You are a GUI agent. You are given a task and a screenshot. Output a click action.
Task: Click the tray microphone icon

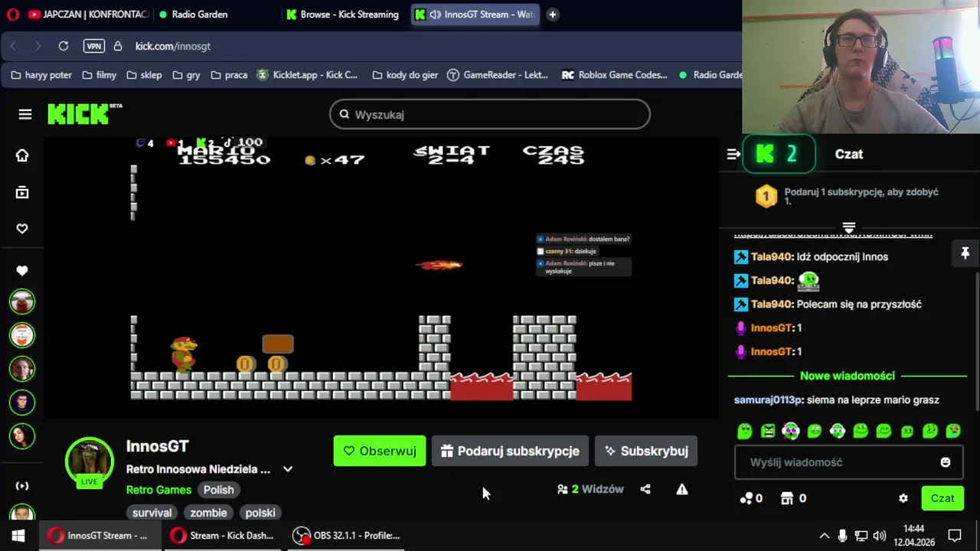pos(842,536)
